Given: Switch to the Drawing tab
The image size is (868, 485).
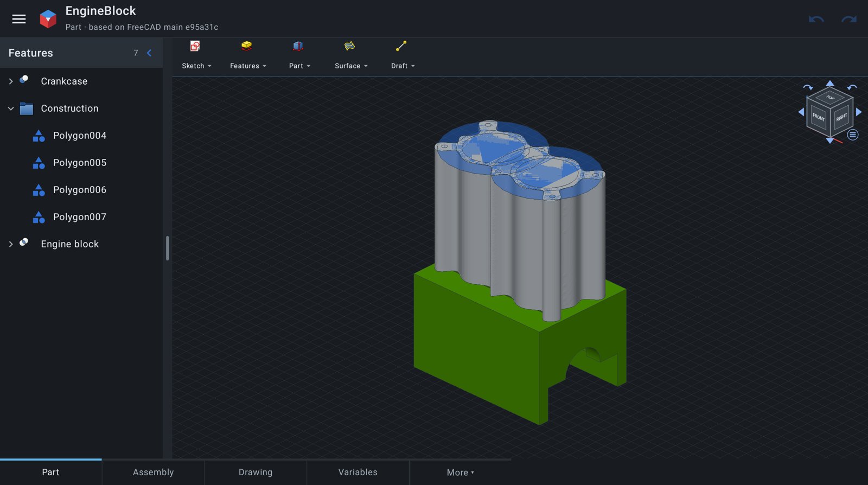Looking at the screenshot, I should (x=256, y=473).
